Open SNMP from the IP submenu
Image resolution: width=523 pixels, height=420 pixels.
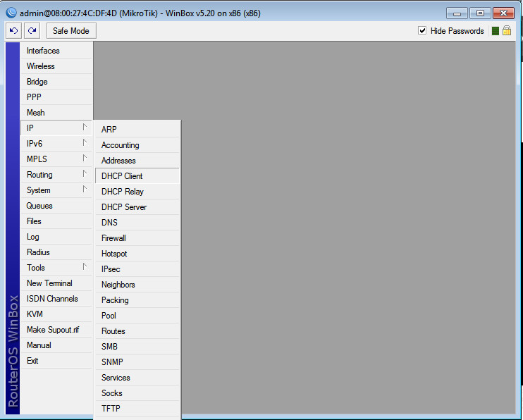click(137, 362)
